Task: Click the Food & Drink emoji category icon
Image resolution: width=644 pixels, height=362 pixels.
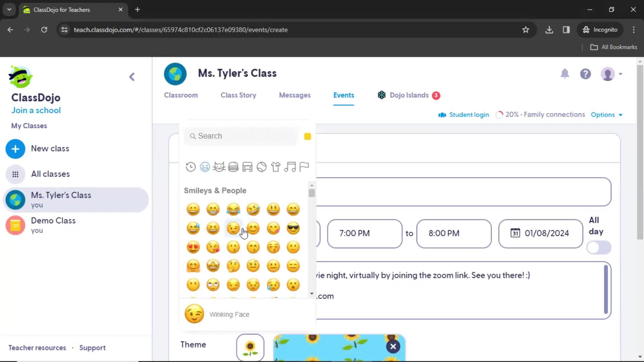Action: click(x=233, y=167)
